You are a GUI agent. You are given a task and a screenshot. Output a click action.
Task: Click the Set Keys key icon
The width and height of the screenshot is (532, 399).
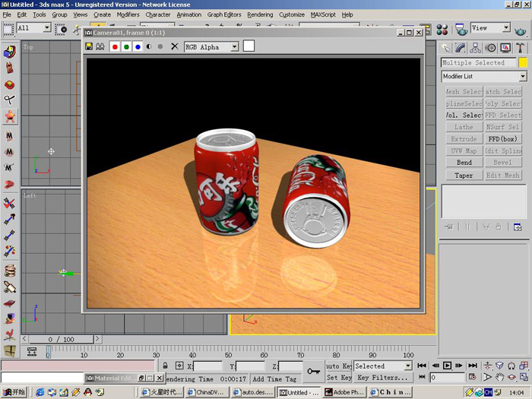(313, 372)
